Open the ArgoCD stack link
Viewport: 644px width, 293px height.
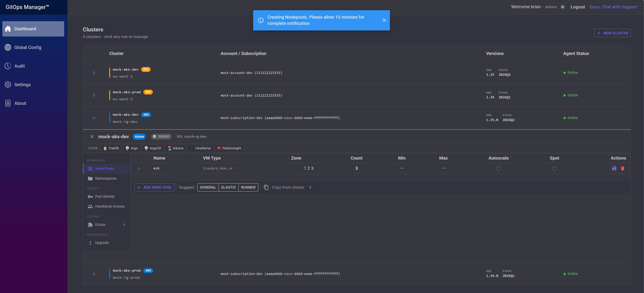tap(153, 148)
